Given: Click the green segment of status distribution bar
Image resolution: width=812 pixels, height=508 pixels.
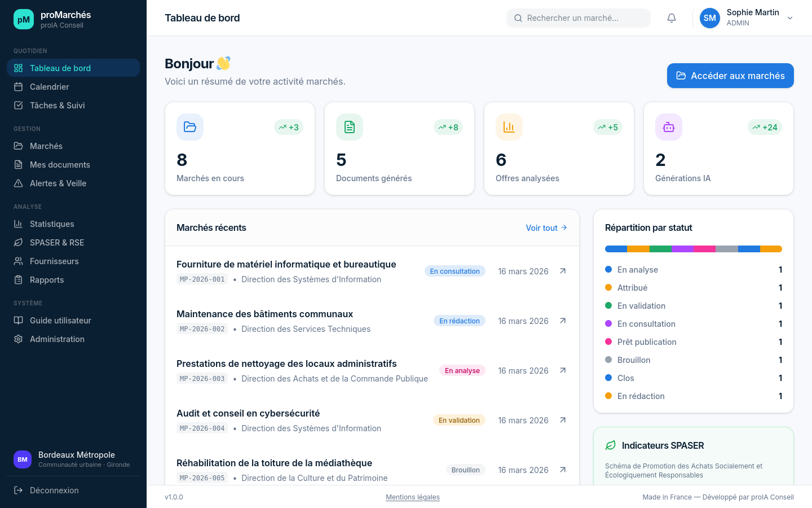Looking at the screenshot, I should [660, 249].
